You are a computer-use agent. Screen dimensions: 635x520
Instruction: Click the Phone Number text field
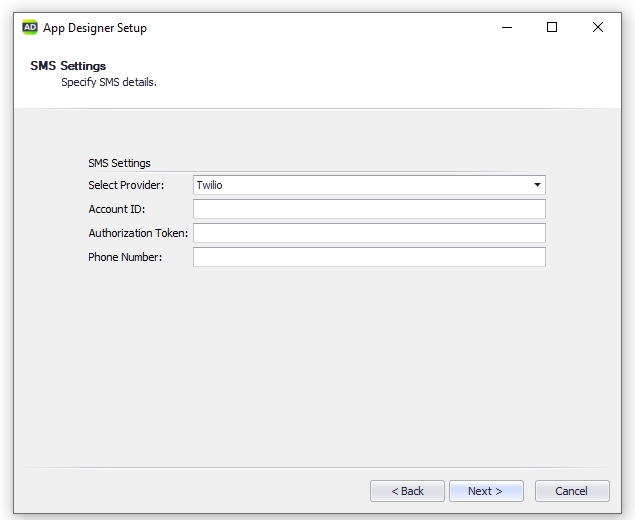coord(369,257)
